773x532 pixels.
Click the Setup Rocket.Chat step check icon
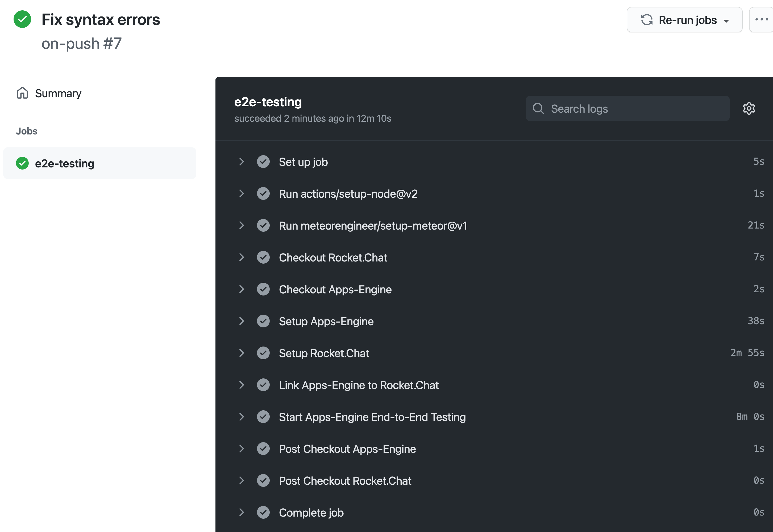263,353
